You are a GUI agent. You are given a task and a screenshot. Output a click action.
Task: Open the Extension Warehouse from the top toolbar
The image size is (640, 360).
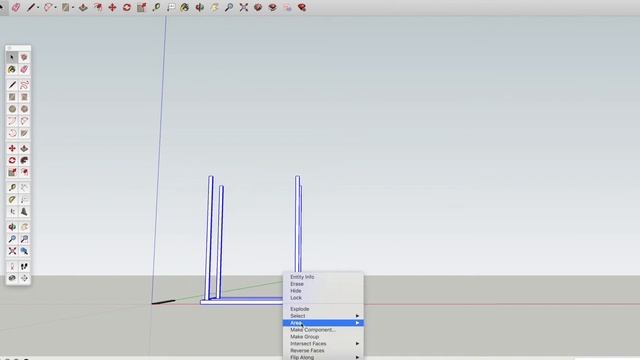pyautogui.click(x=273, y=7)
